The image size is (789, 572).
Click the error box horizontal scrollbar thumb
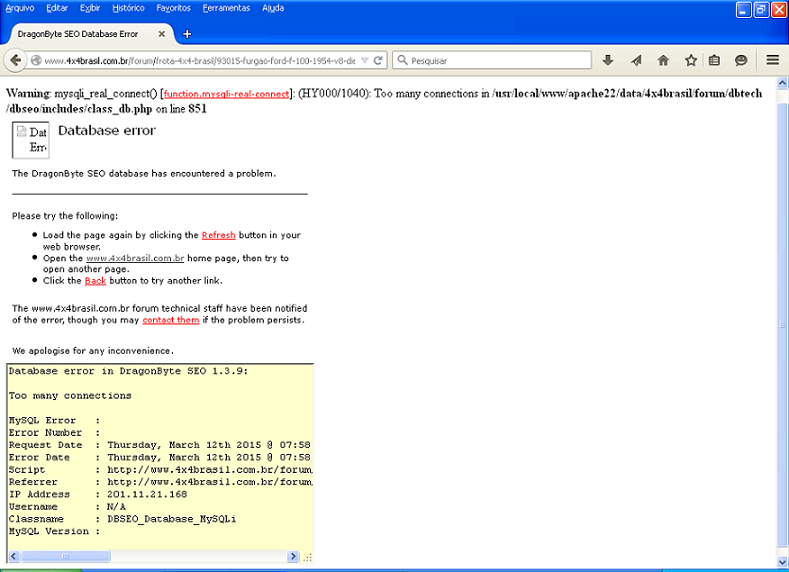(x=65, y=556)
